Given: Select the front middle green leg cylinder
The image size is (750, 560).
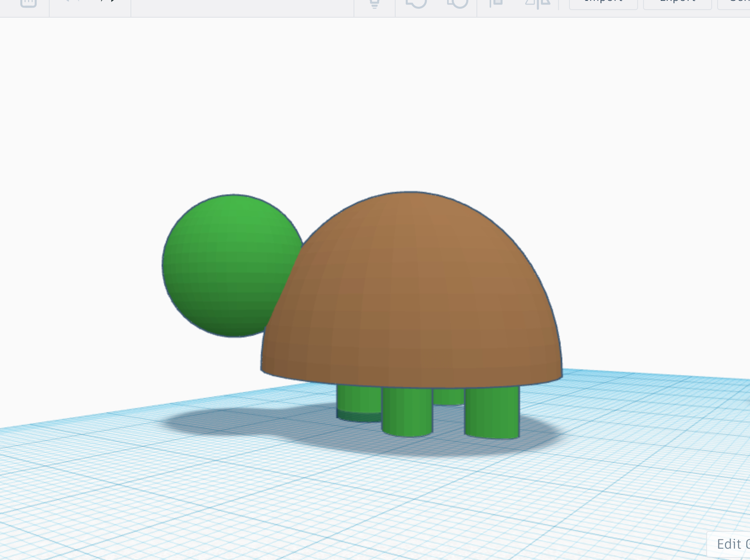Looking at the screenshot, I should (x=407, y=411).
